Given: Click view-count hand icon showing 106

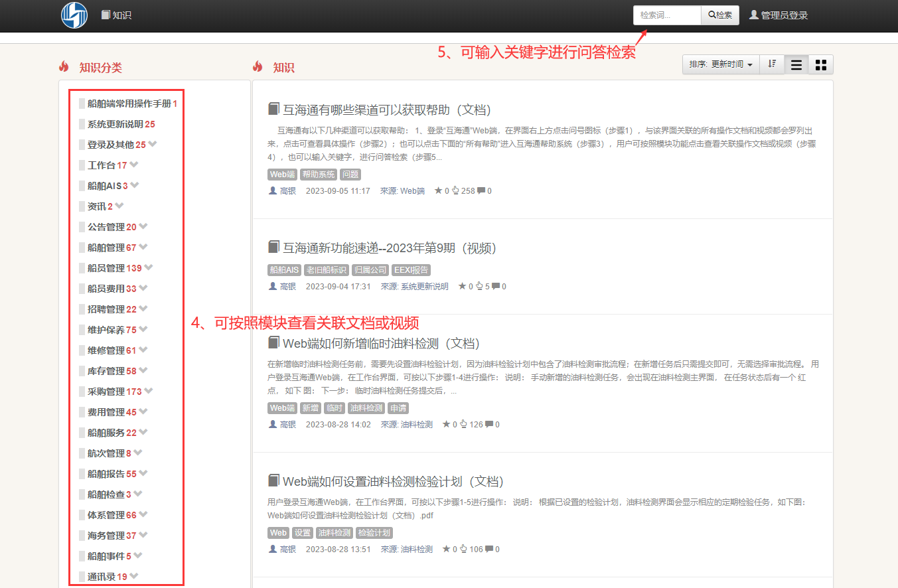Looking at the screenshot, I should (463, 550).
